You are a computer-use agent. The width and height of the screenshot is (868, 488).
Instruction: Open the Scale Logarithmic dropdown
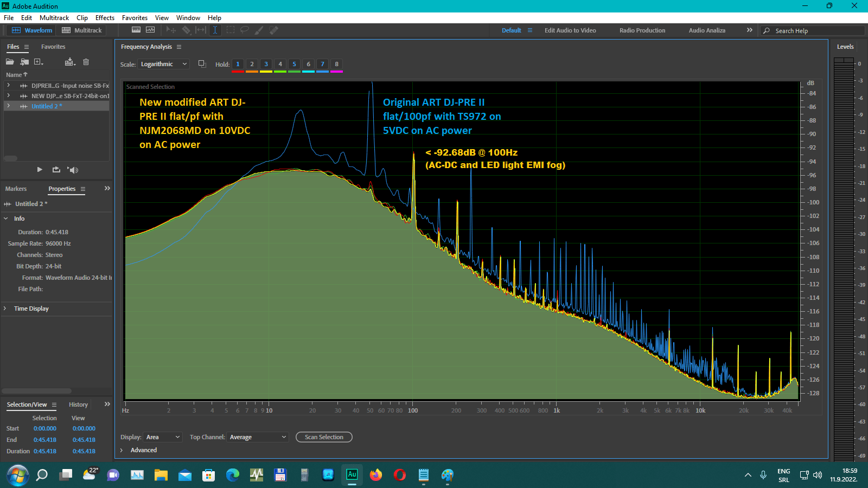coord(163,64)
